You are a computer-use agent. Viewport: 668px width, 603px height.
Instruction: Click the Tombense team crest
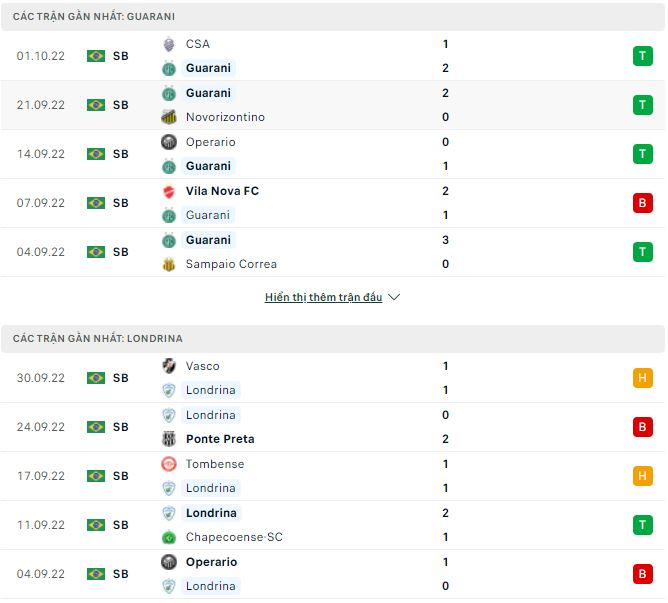(169, 464)
